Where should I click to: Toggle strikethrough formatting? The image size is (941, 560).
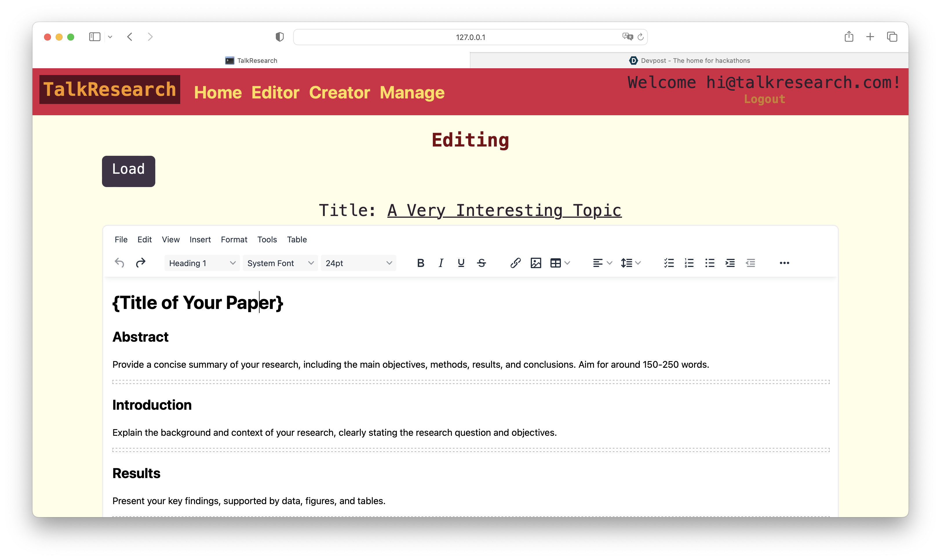point(481,263)
